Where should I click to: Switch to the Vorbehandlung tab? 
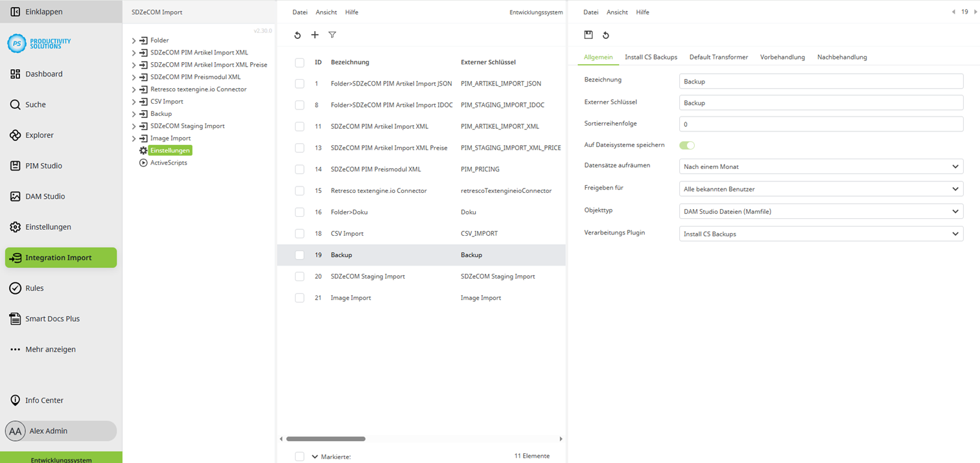pyautogui.click(x=782, y=57)
